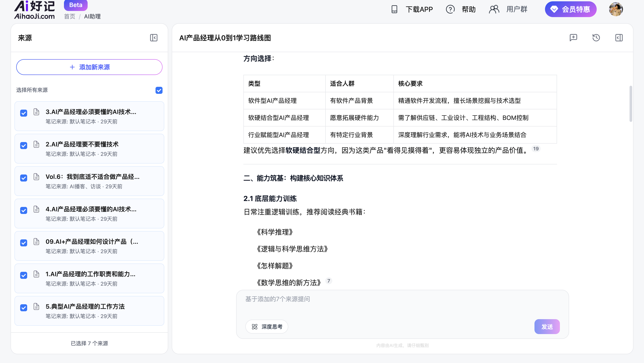Click the 添加新来源 button

click(89, 67)
